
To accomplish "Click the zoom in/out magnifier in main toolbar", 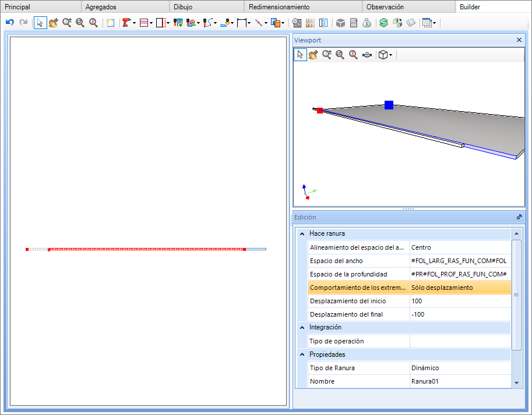I will pos(67,23).
